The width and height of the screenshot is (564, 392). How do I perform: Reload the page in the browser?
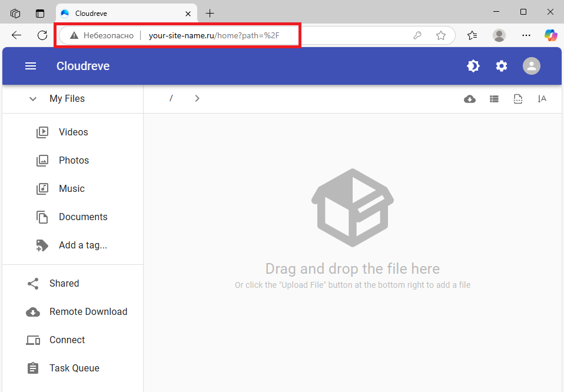(x=42, y=35)
